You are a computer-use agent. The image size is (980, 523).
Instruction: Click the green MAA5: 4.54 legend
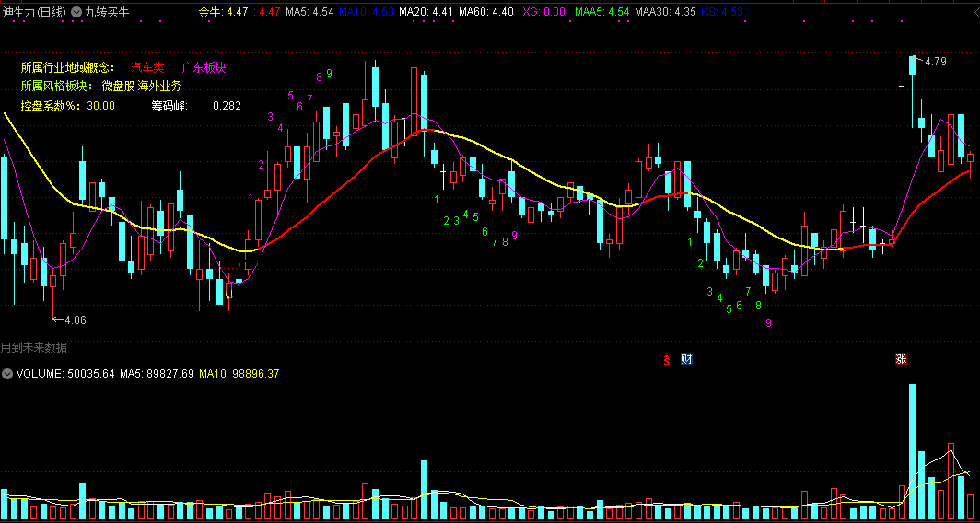pyautogui.click(x=601, y=12)
